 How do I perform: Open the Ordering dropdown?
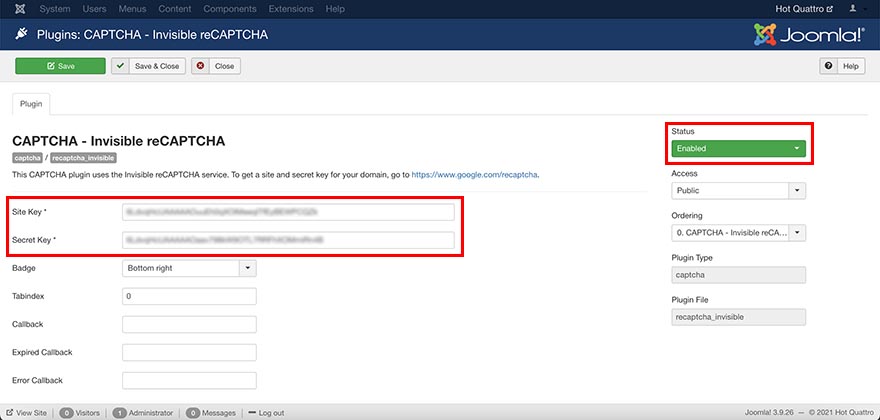coord(738,232)
